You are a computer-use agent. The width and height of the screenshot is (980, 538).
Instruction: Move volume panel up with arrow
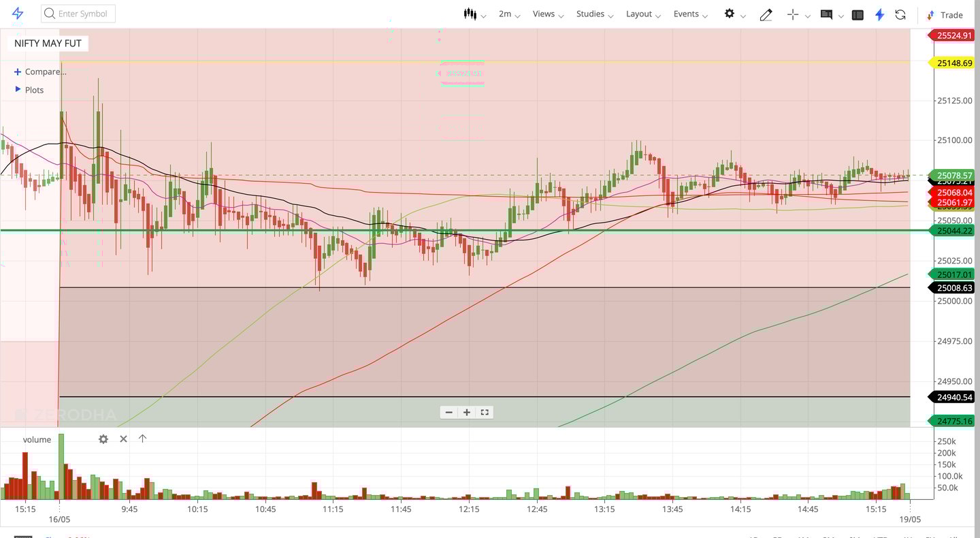[x=142, y=439]
